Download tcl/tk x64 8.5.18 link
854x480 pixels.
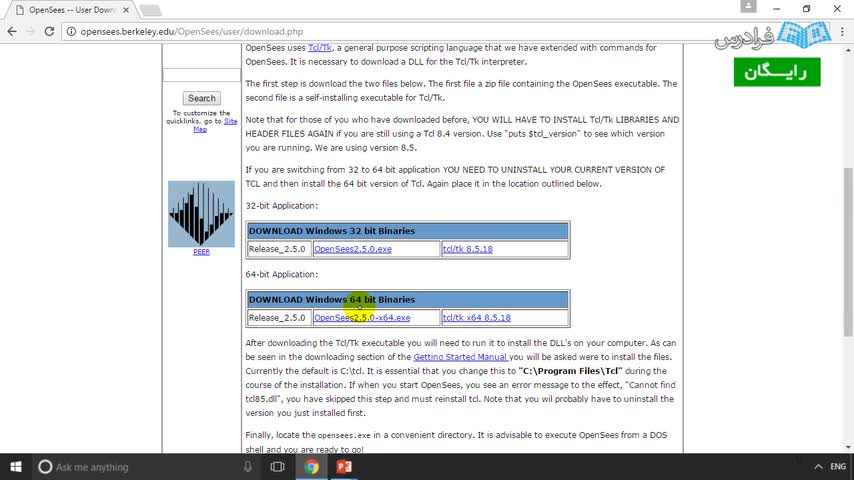coord(477,318)
